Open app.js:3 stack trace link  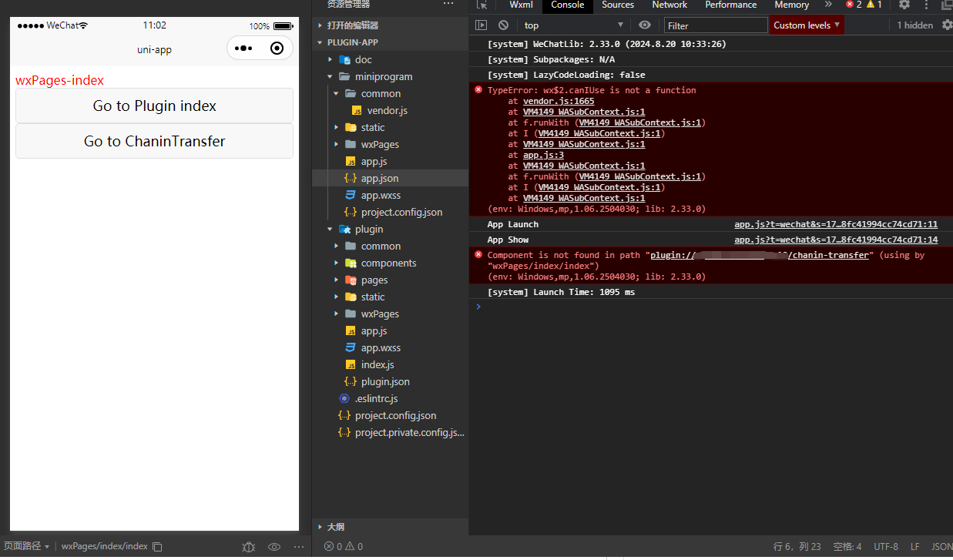click(543, 155)
